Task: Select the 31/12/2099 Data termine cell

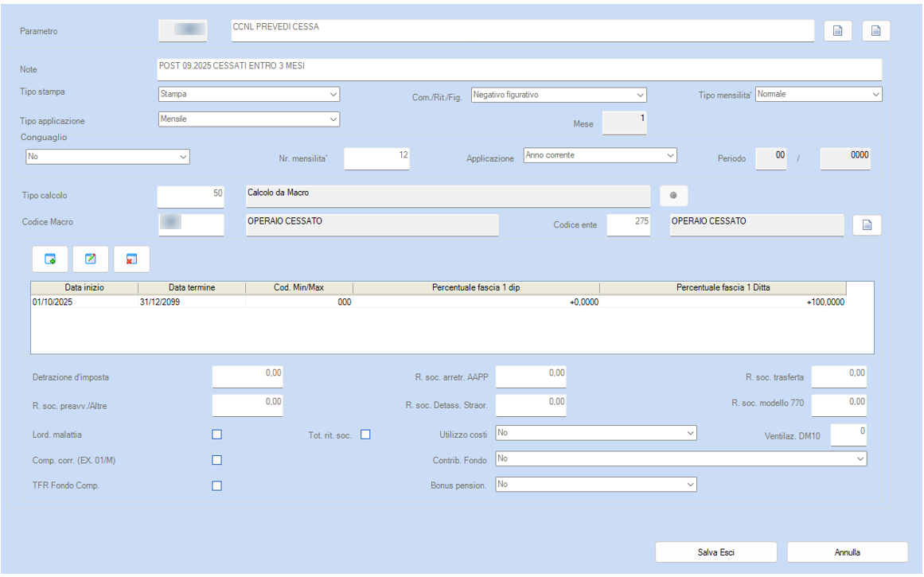Action: click(x=192, y=302)
